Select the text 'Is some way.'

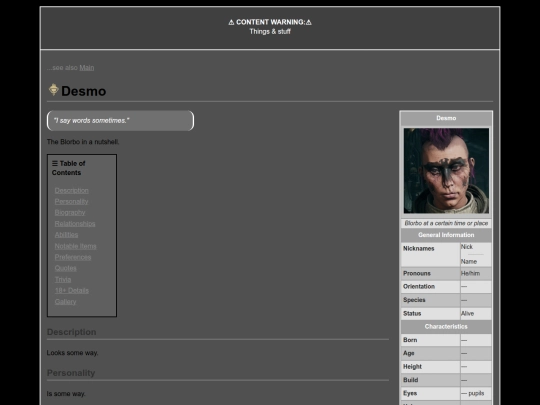66,394
